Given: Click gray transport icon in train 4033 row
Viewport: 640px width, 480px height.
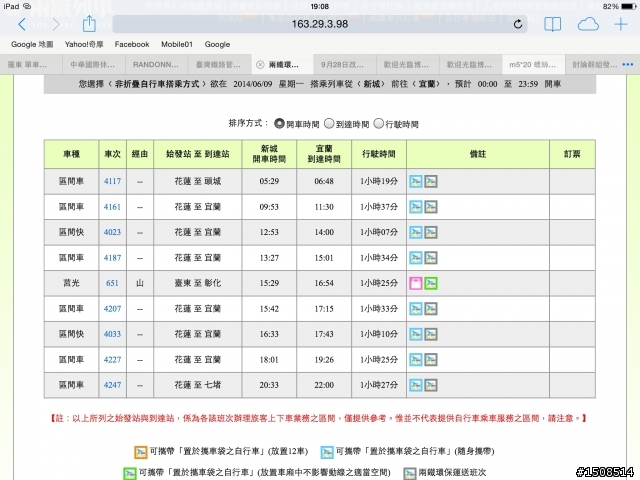Looking at the screenshot, I should (431, 334).
